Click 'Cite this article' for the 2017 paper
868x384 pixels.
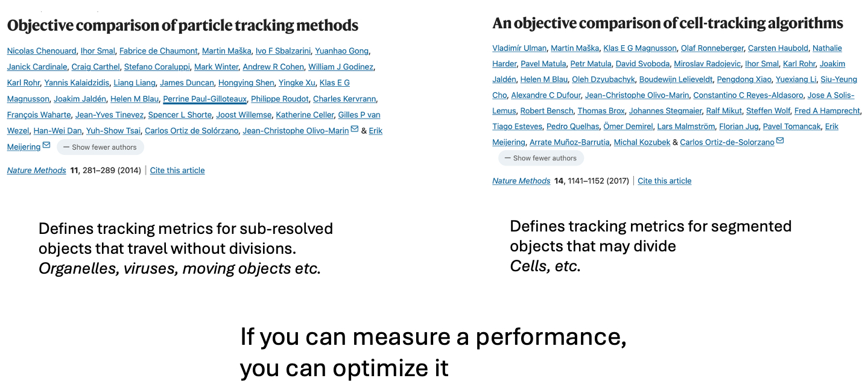pyautogui.click(x=664, y=181)
